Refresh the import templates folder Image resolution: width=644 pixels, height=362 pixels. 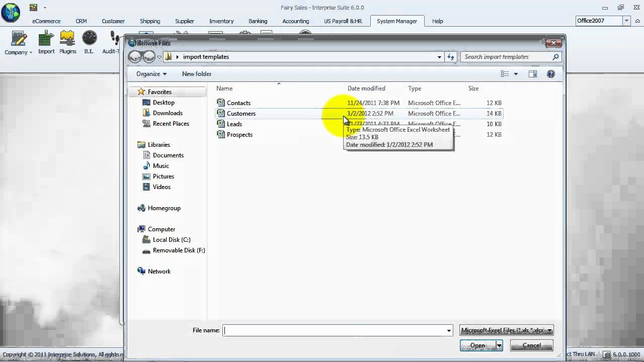pos(451,57)
